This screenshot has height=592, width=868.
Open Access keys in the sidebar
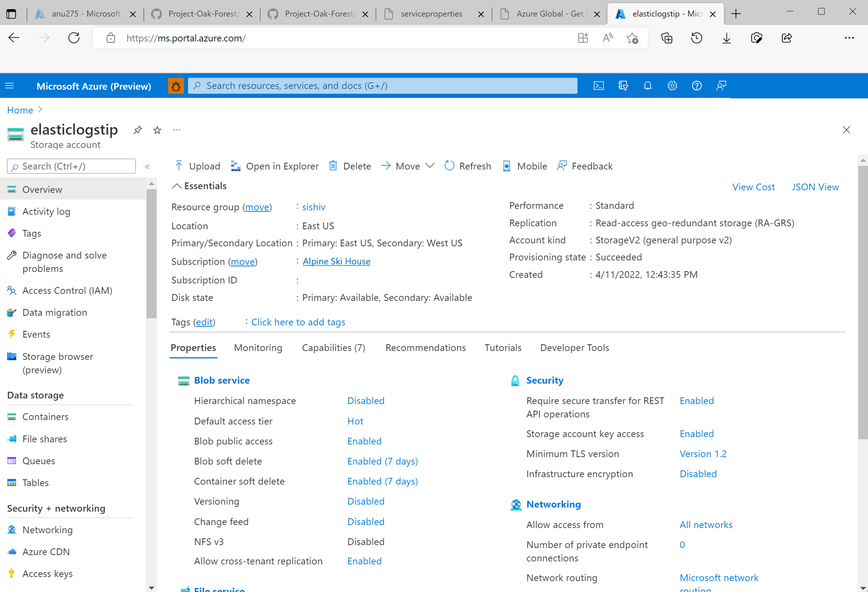click(x=47, y=573)
